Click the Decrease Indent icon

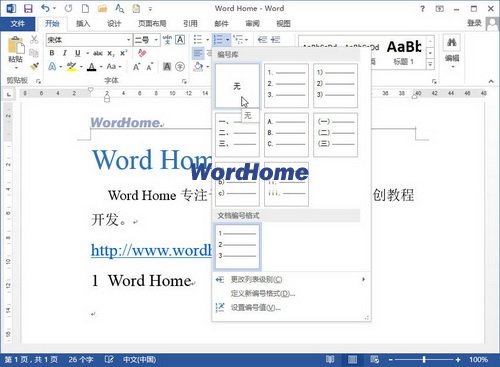pos(262,40)
